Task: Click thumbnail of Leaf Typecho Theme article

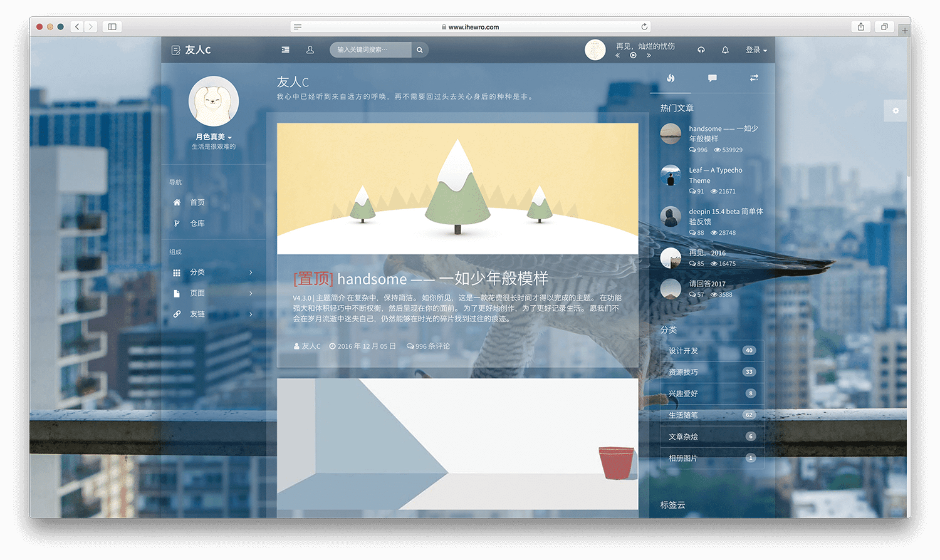Action: (671, 175)
